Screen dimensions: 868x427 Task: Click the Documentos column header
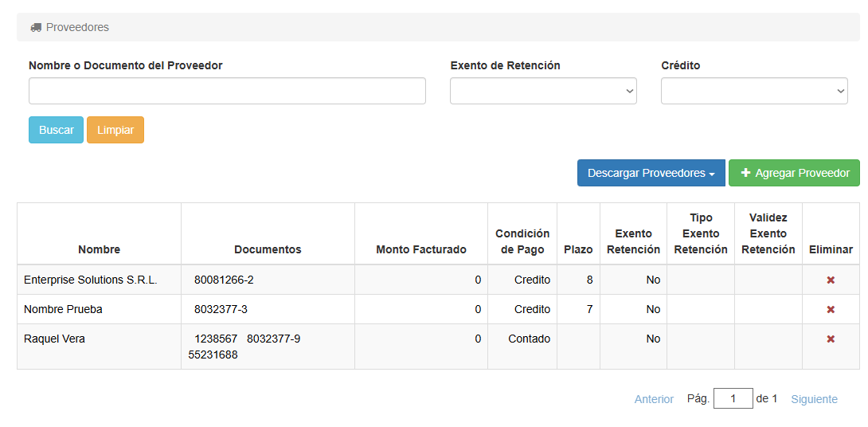[268, 249]
